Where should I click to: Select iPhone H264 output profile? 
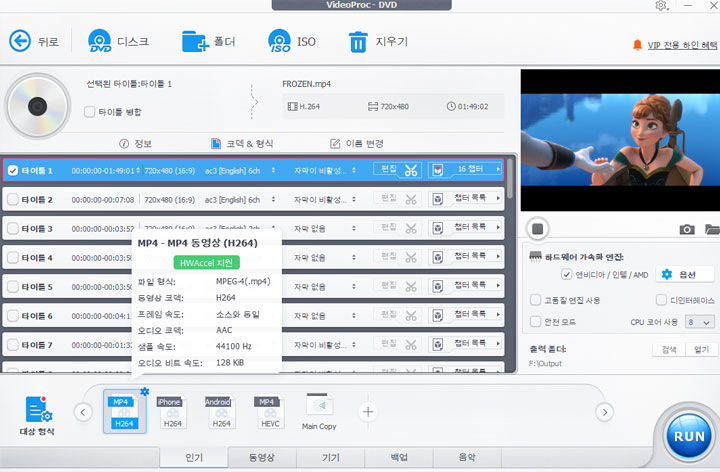172,412
